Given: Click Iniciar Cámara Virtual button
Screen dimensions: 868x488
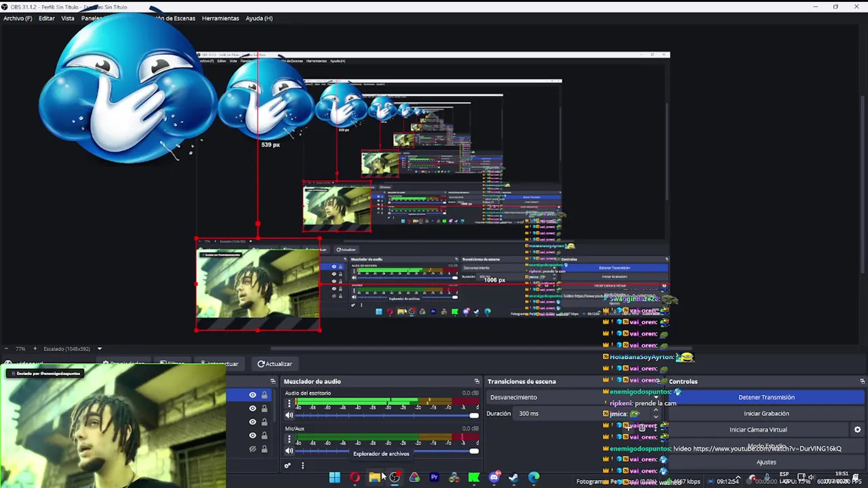Looking at the screenshot, I should click(758, 430).
